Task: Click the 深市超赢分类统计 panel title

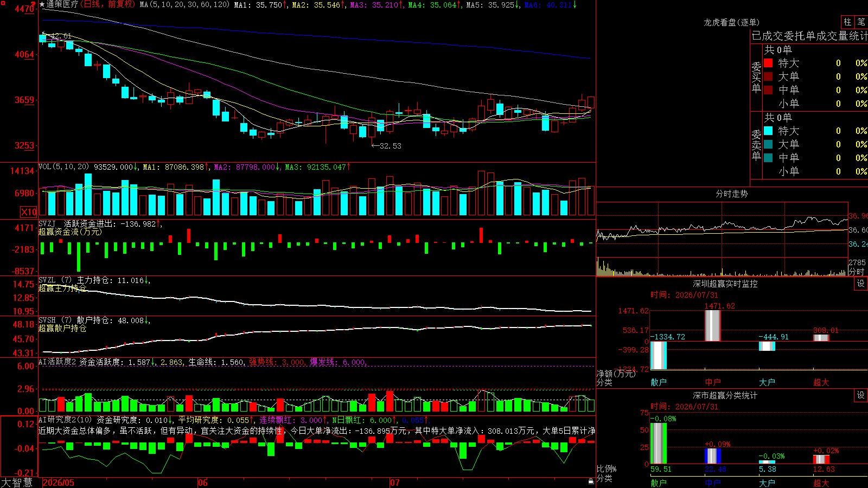Action: pyautogui.click(x=725, y=395)
